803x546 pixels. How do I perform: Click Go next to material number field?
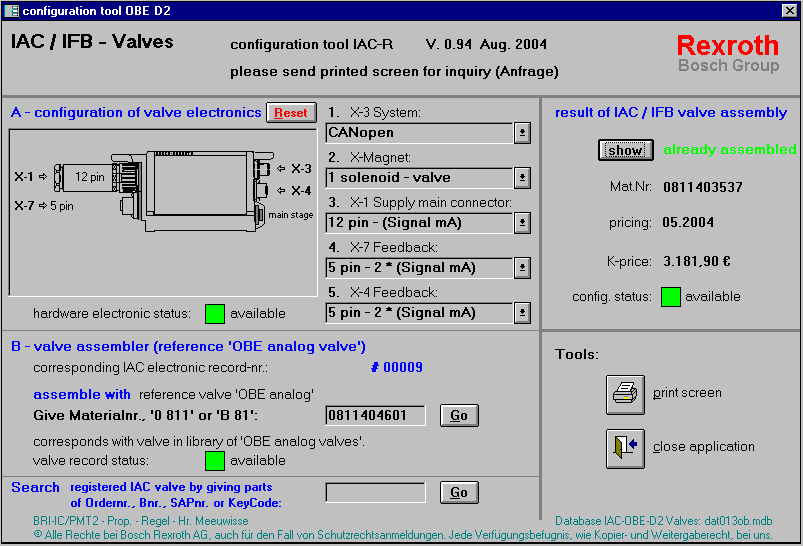pos(459,415)
